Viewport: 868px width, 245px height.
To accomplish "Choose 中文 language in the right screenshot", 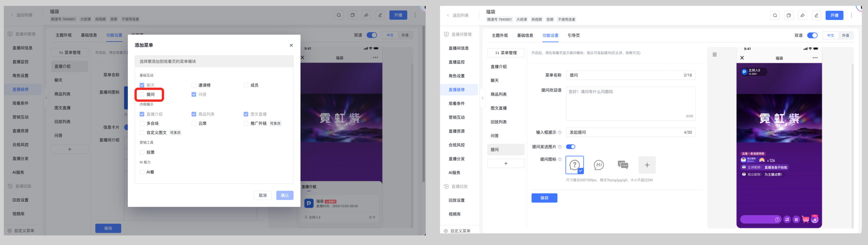I will (831, 36).
